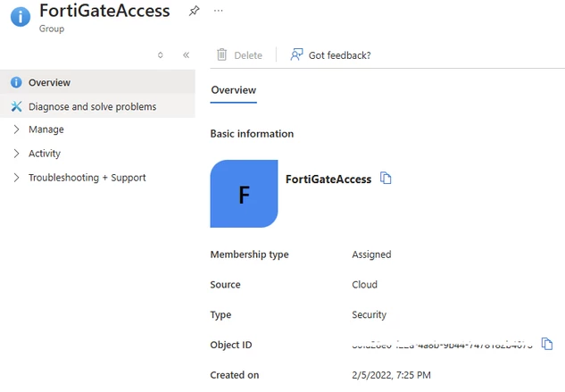This screenshot has width=565, height=392.
Task: Click the bold FortiGateAccess name beside avatar
Action: click(328, 179)
